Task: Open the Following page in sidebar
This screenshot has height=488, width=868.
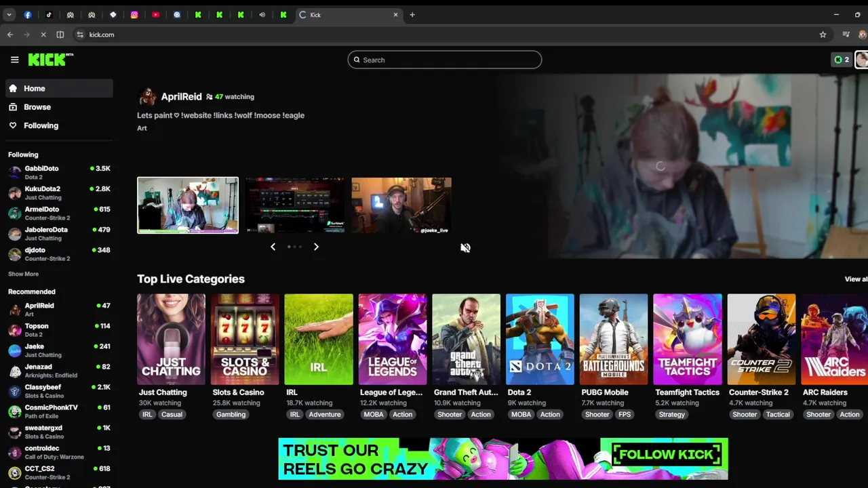Action: coord(58,125)
